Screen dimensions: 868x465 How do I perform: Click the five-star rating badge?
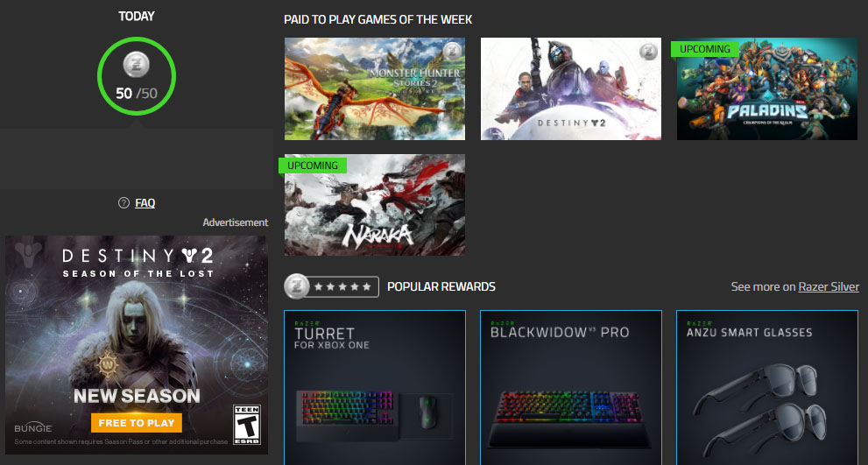[342, 286]
